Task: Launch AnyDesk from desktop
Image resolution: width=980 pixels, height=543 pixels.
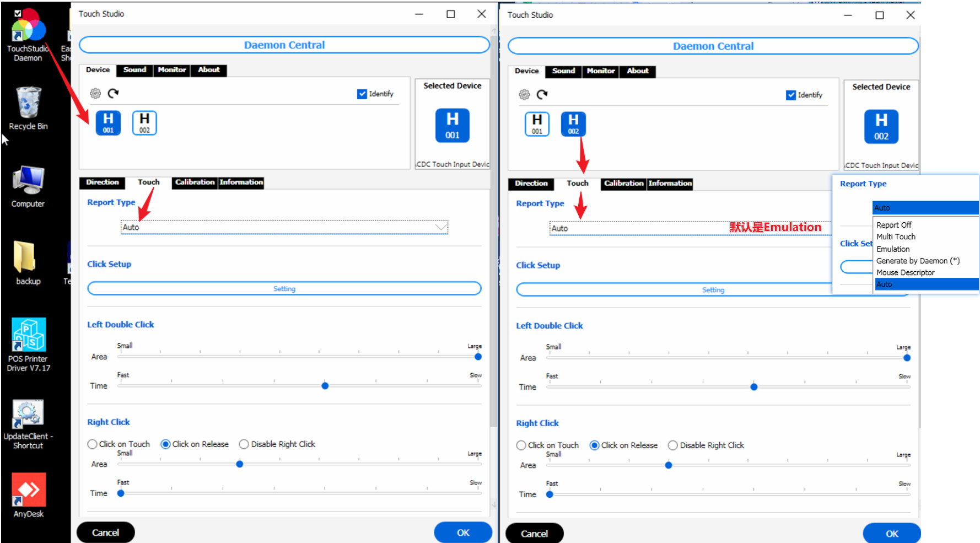Action: (28, 495)
